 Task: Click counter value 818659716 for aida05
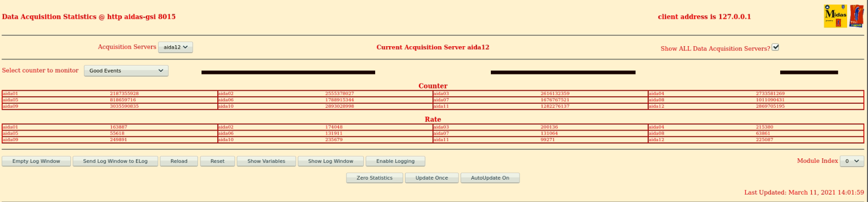pyautogui.click(x=123, y=100)
